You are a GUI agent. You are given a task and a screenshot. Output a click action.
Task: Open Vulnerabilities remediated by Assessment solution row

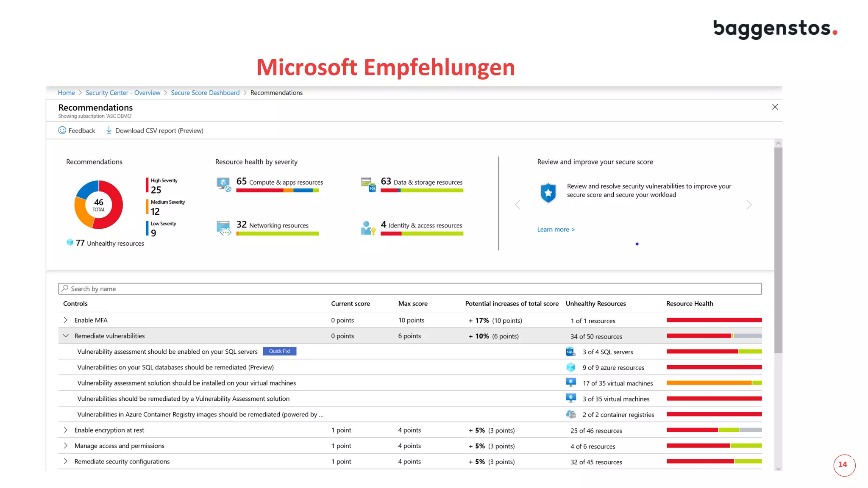click(183, 399)
